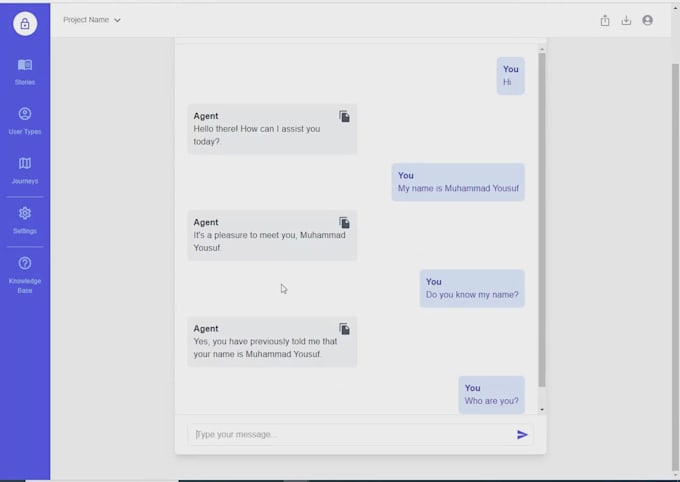This screenshot has width=680, height=482.
Task: Click the 'My name is Muhammad Yousuf' message
Action: 458,182
